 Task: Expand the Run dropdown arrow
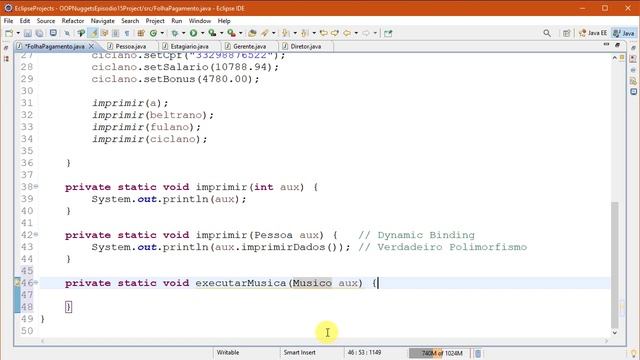tap(202, 33)
